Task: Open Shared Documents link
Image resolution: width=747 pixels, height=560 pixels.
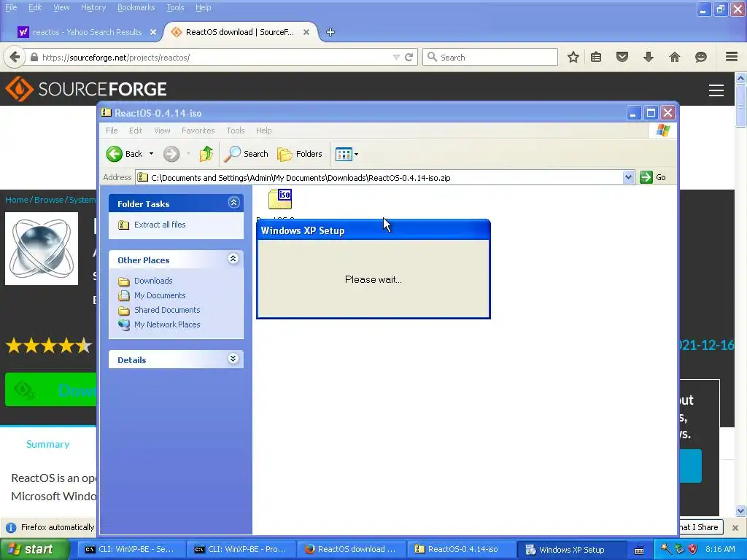Action: 167,310
